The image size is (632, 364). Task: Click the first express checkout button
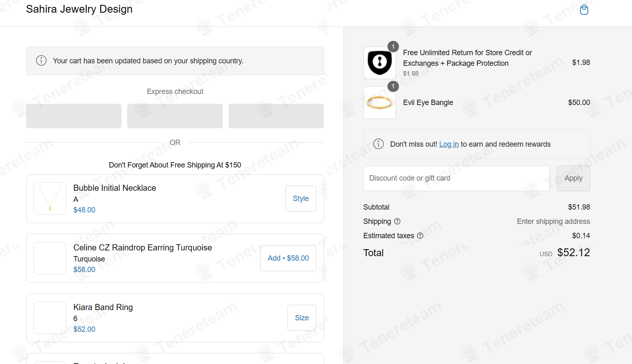[74, 116]
